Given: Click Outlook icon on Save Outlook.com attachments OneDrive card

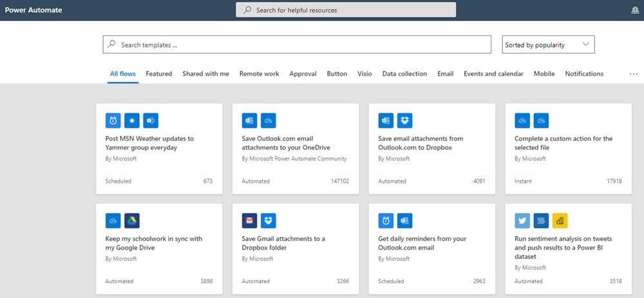Looking at the screenshot, I should point(249,120).
